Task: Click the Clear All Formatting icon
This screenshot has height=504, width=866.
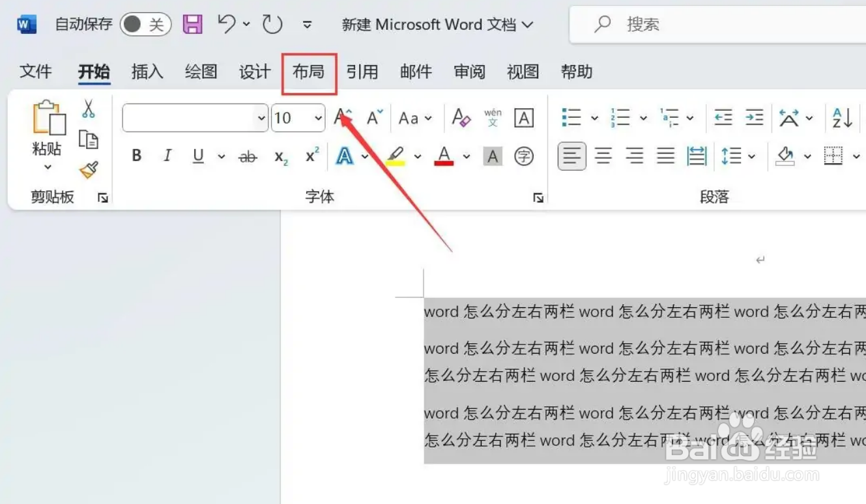Action: [x=461, y=118]
